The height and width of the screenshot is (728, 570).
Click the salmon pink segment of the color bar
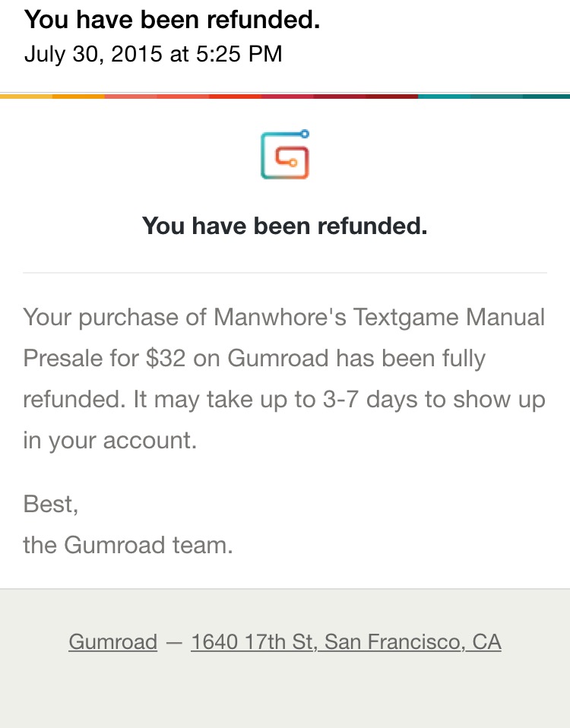pyautogui.click(x=131, y=97)
